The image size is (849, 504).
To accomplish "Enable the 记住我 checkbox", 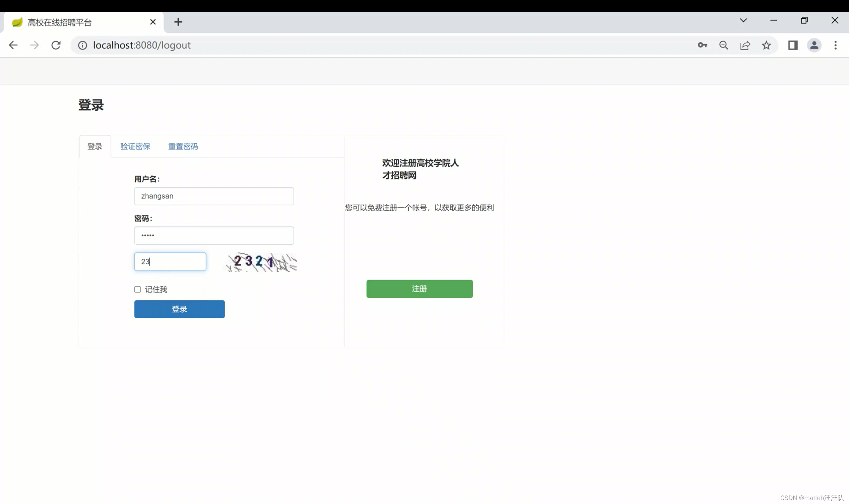I will tap(138, 289).
